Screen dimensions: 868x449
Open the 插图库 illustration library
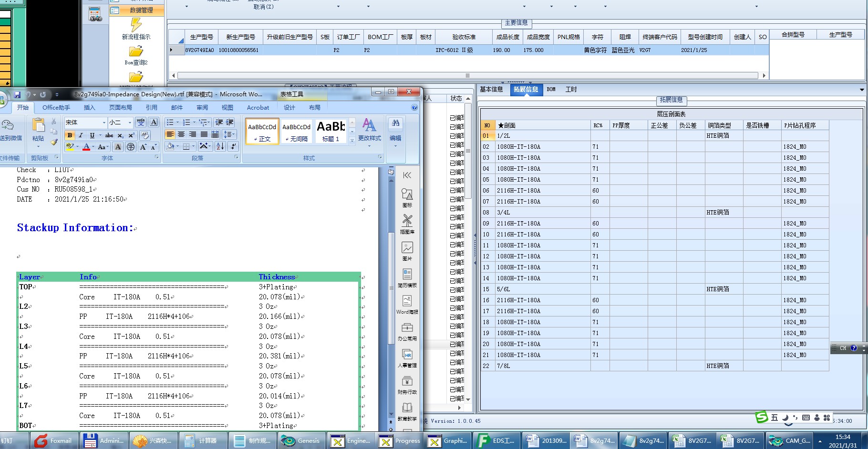pos(407,224)
